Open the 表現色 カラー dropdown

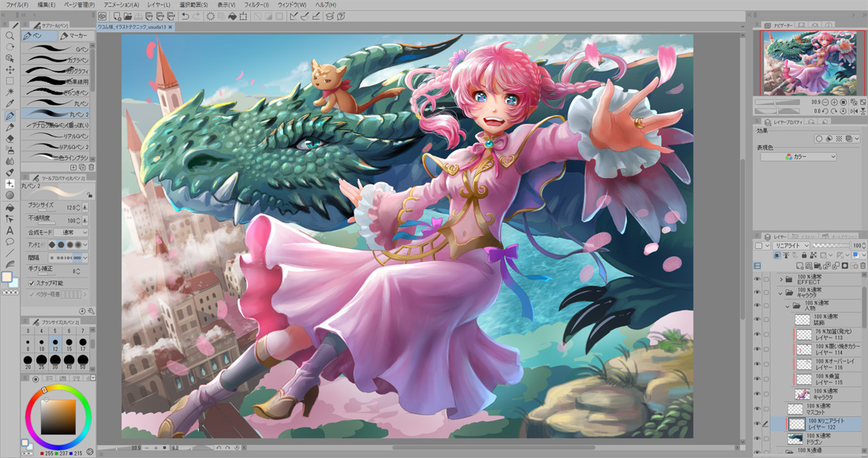pos(798,157)
